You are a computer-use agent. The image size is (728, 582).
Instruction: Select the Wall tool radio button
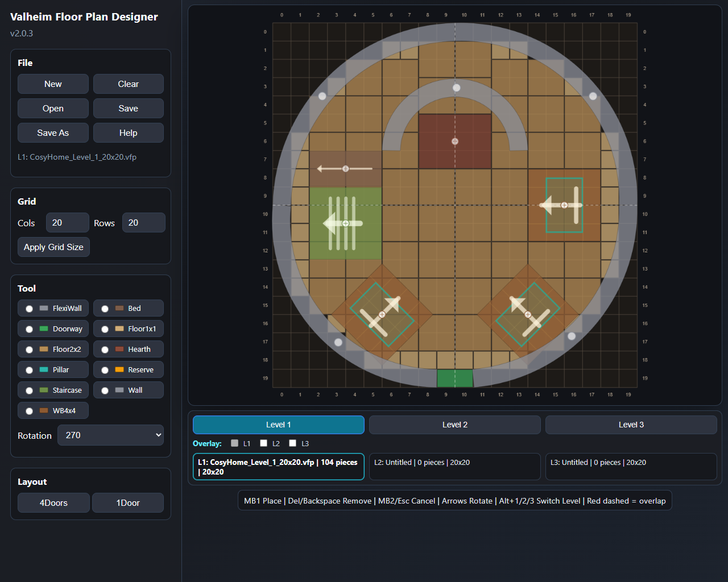[105, 390]
